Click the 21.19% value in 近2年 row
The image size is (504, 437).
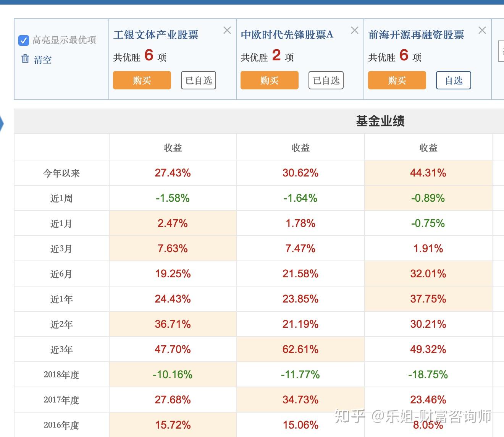click(300, 324)
